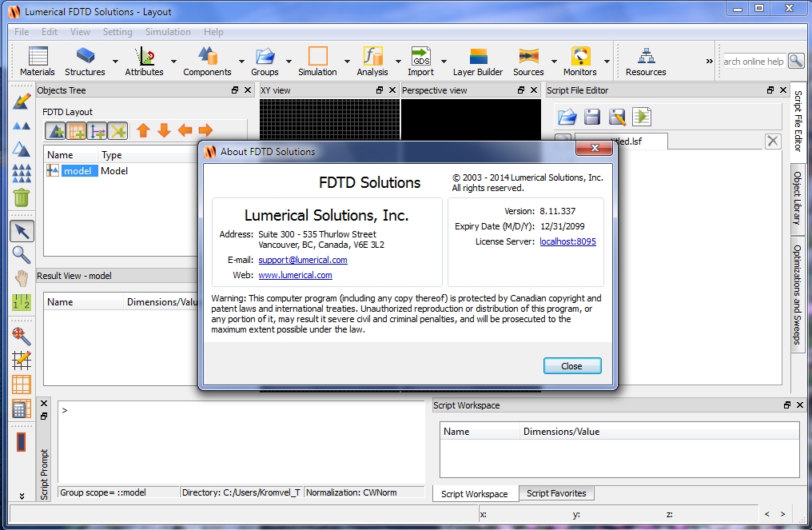812x530 pixels.
Task: Click the run script green arrow icon
Action: [642, 117]
